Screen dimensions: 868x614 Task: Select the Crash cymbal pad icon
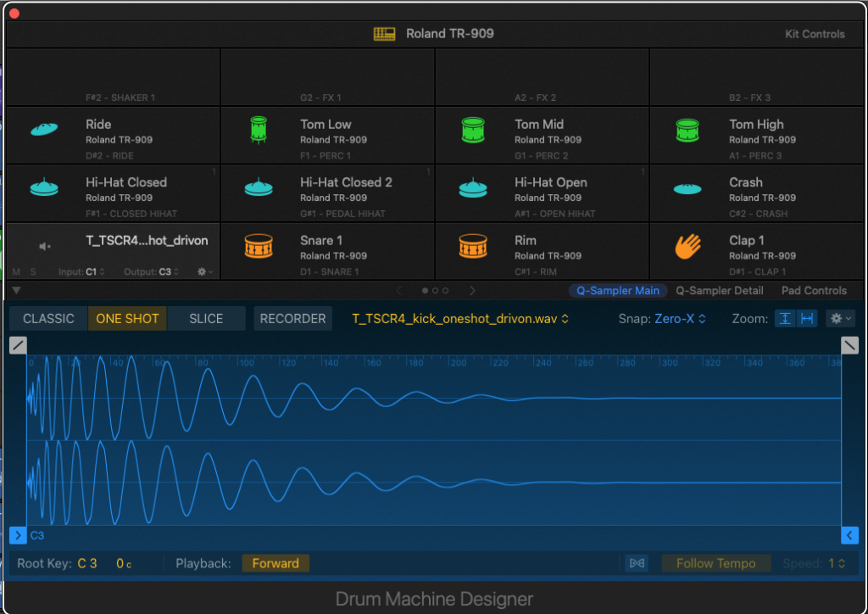point(687,189)
